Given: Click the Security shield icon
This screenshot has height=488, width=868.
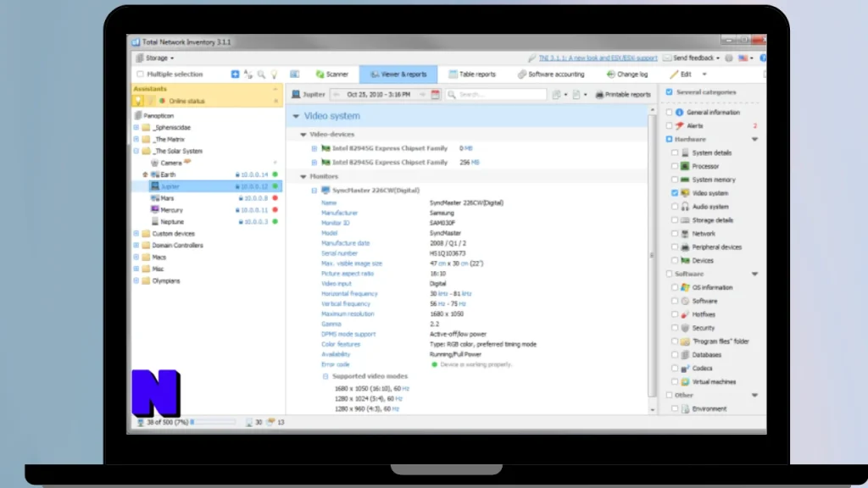Looking at the screenshot, I should [685, 328].
